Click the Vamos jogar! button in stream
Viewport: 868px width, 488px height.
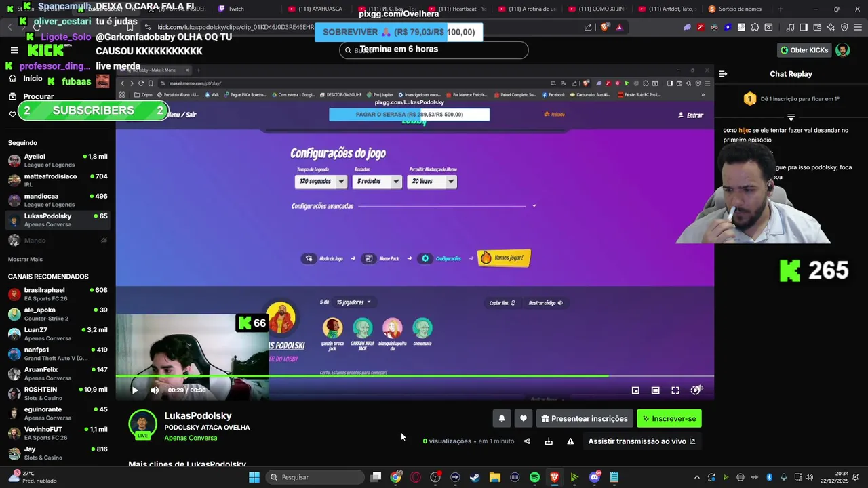tap(504, 258)
